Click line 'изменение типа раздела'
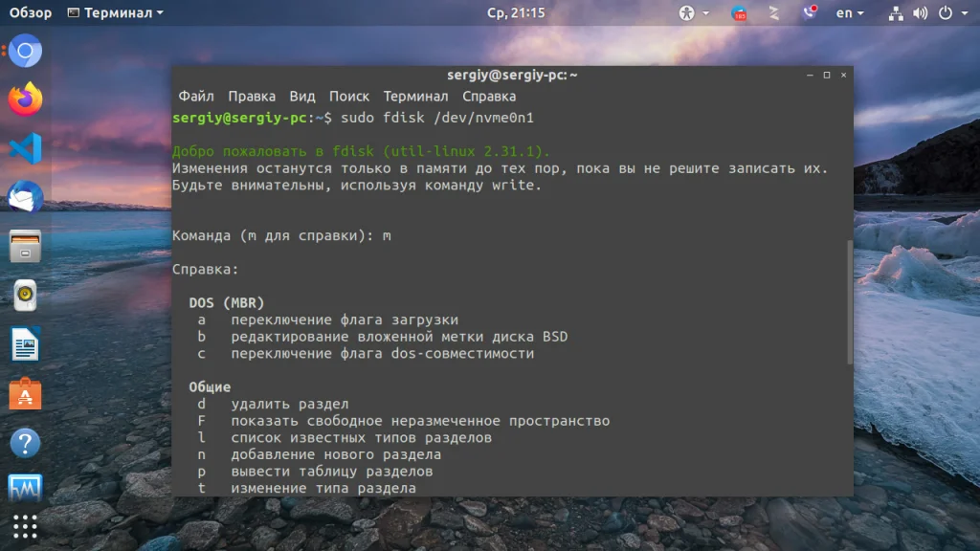Viewport: 980px width, 551px height. click(323, 489)
